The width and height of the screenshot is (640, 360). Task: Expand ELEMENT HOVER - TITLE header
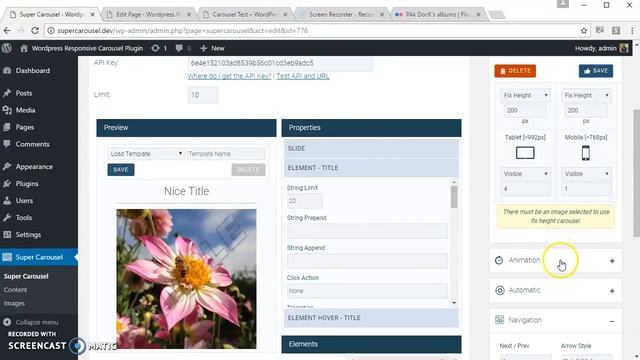coord(371,318)
